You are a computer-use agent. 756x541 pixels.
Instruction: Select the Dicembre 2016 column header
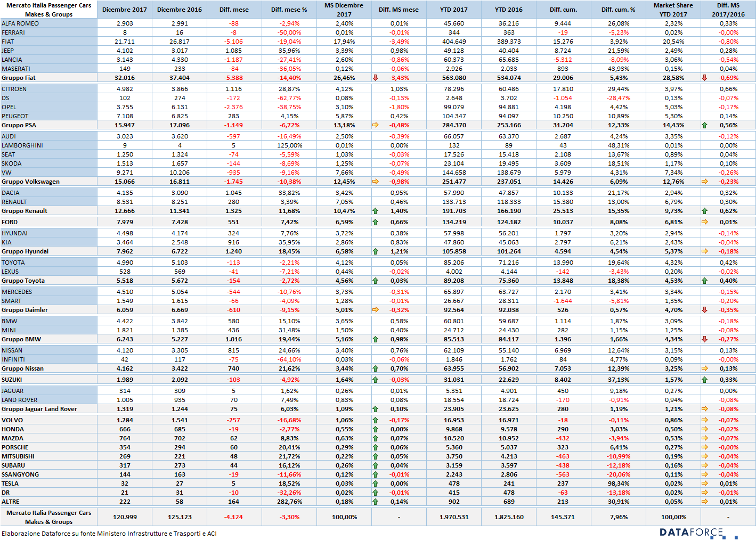[180, 10]
